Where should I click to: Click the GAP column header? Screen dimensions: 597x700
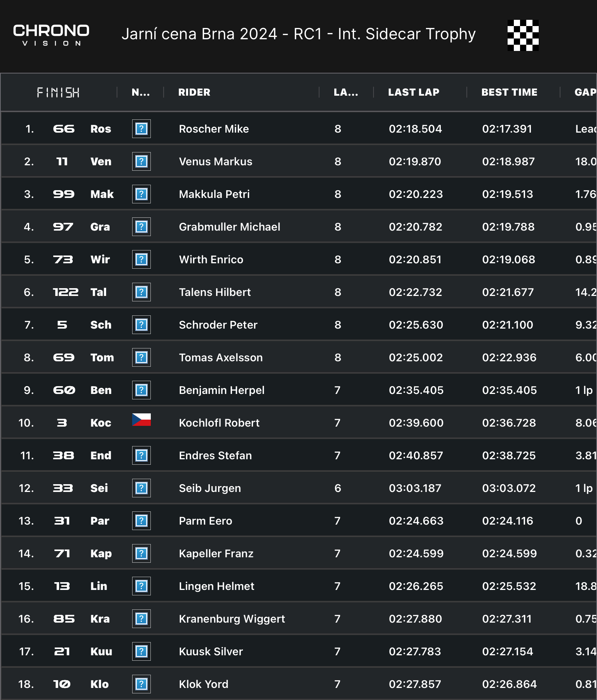585,92
